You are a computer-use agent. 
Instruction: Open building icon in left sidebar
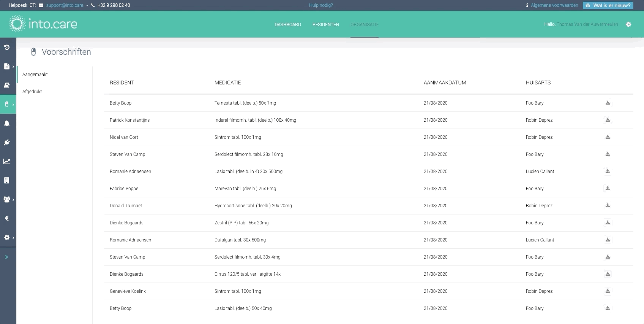[x=6, y=180]
